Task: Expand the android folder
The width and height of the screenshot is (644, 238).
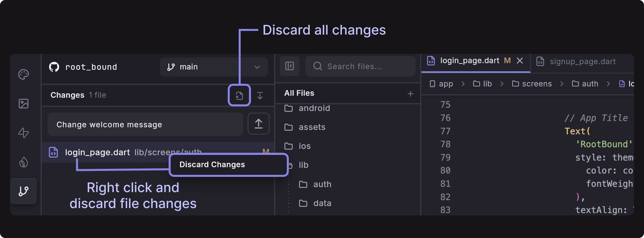Action: point(314,108)
